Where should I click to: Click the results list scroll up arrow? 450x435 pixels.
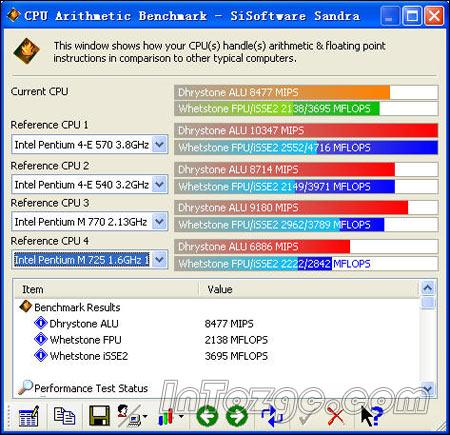coord(428,288)
